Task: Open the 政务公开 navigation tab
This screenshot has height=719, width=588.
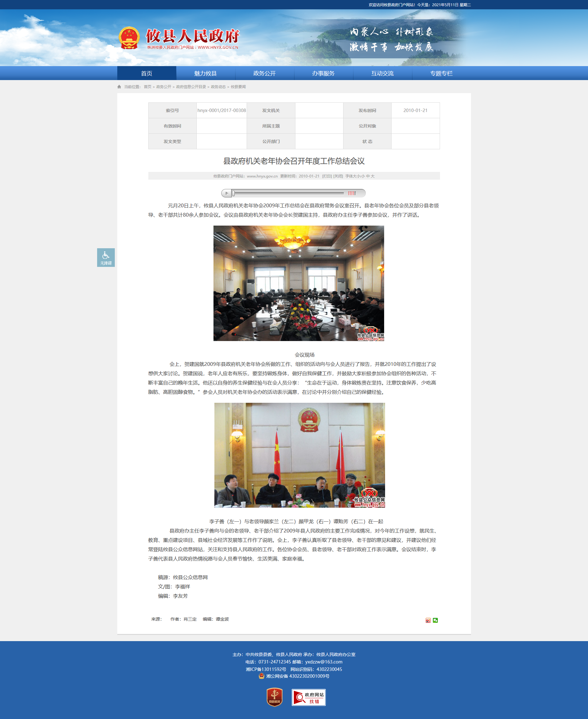Action: click(264, 74)
